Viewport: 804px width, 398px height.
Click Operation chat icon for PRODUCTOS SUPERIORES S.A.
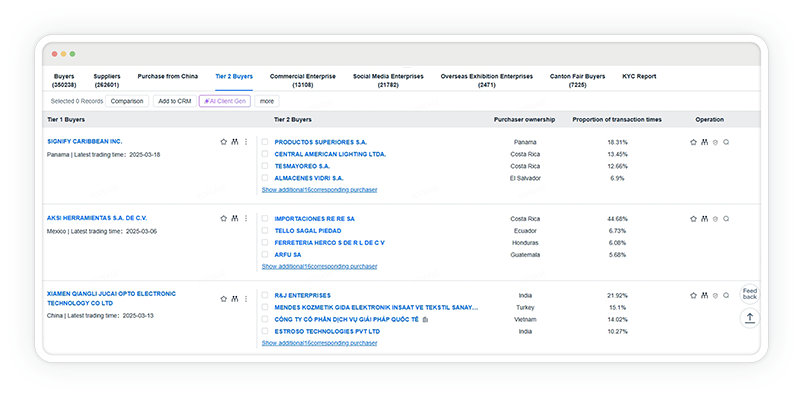click(726, 142)
